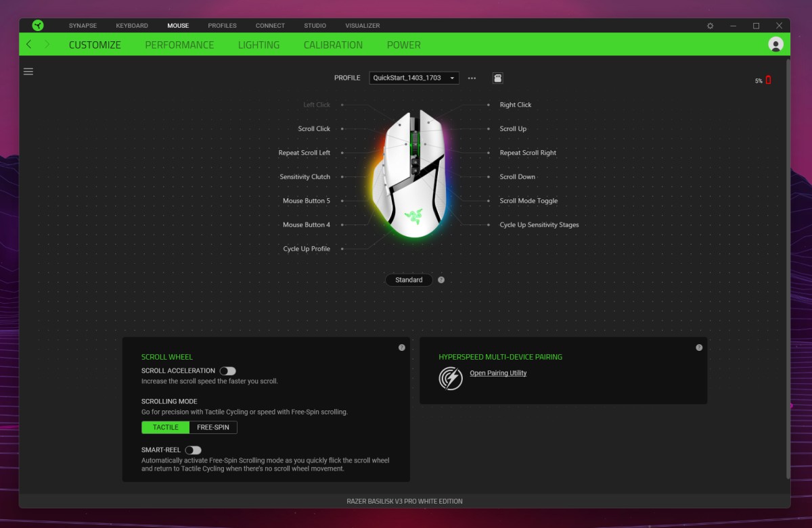This screenshot has width=812, height=528.
Task: Turn on the Smart-Reel toggle
Action: (193, 450)
